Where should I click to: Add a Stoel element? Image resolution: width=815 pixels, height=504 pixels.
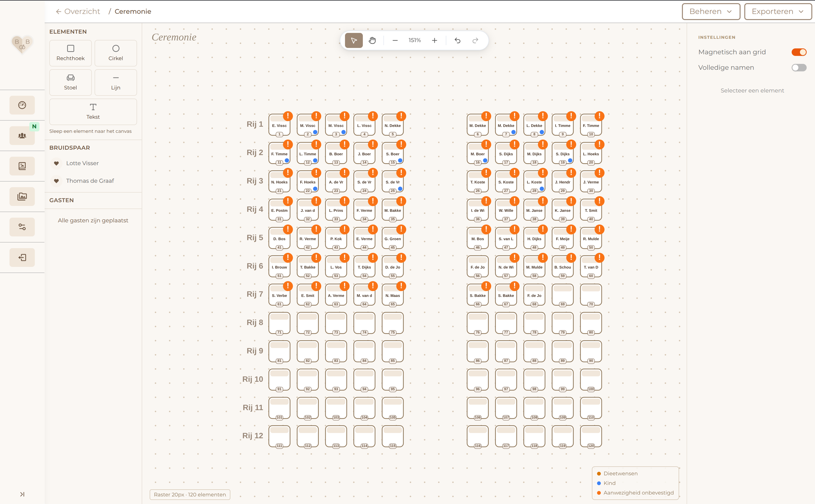coord(70,82)
